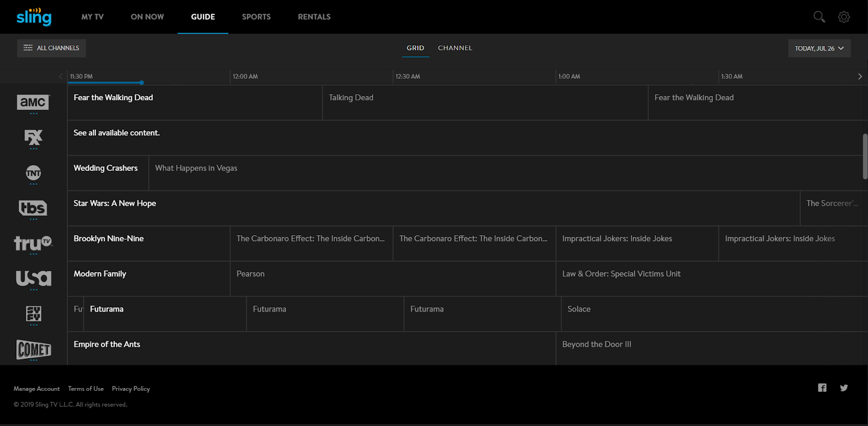Select the TBS channel logo
This screenshot has width=868, height=426.
tap(34, 208)
